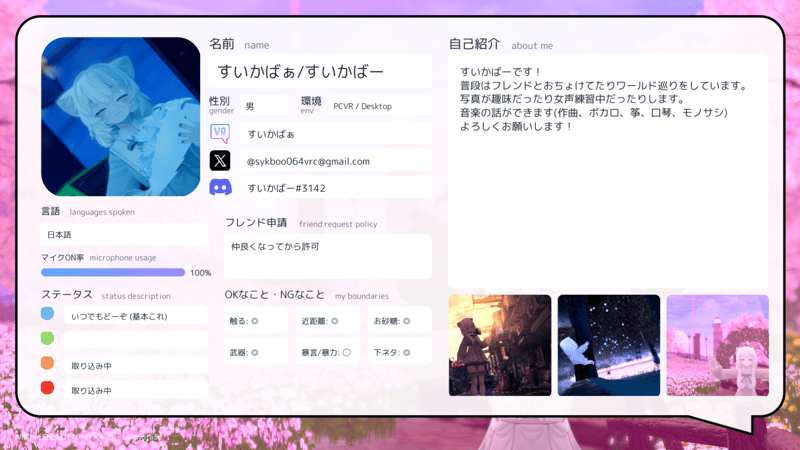Toggle the 触る boundary radio
Image resolution: width=800 pixels, height=450 pixels.
click(x=255, y=321)
